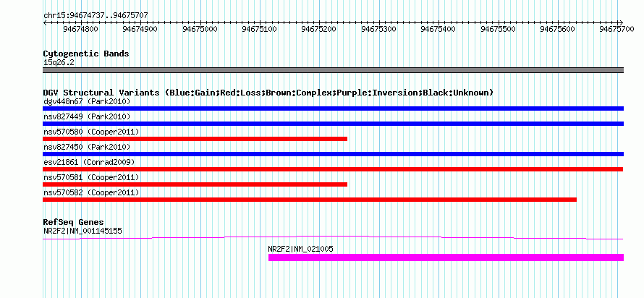
Task: Select the nsv570581 red variant bar
Action: 195,184
